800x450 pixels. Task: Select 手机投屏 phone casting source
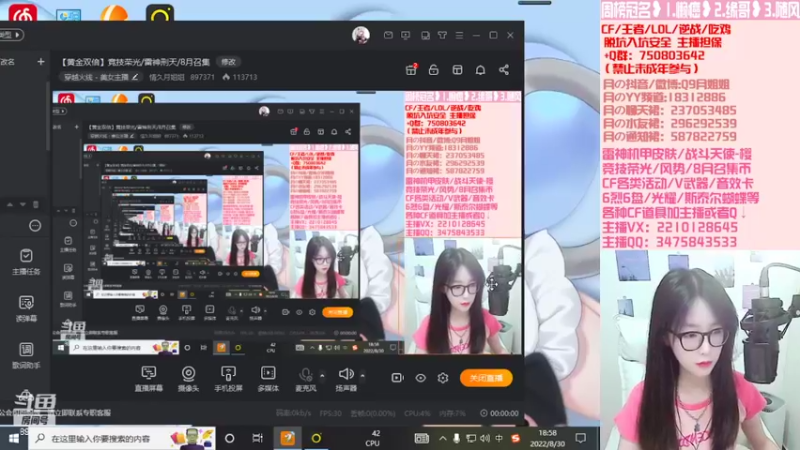pyautogui.click(x=228, y=379)
